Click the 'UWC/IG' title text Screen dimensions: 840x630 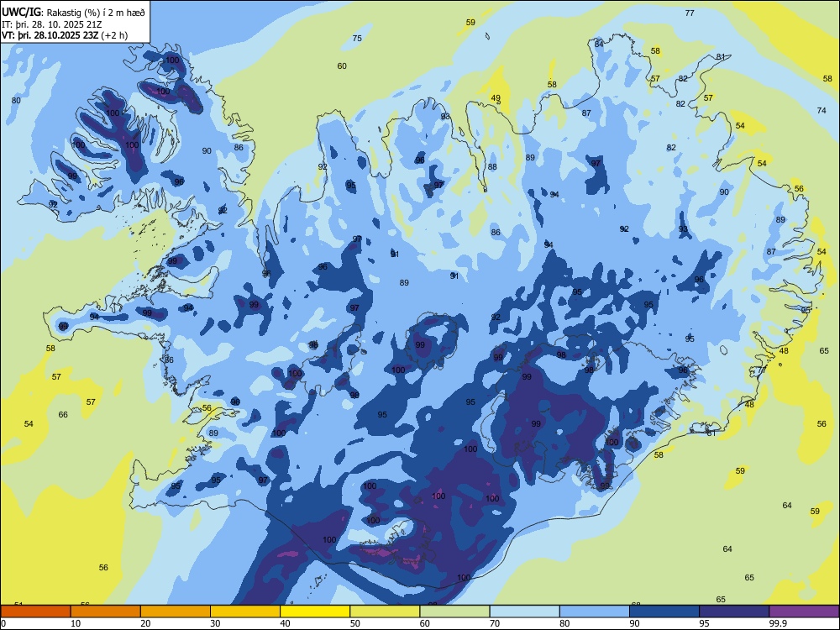(22, 12)
